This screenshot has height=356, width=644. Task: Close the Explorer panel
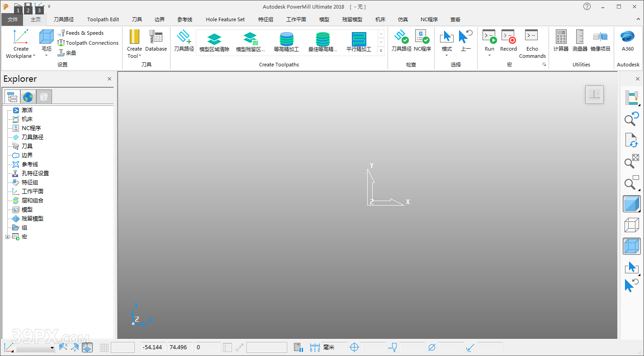109,79
